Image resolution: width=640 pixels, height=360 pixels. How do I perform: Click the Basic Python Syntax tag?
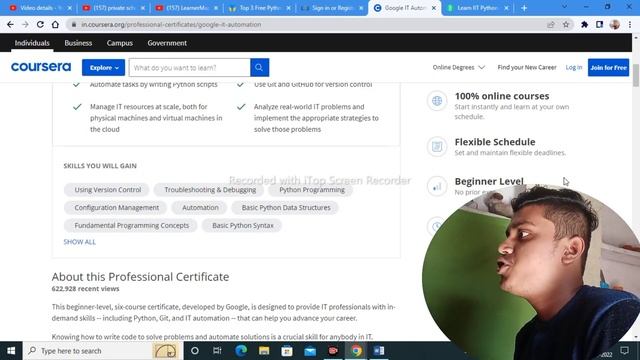pos(242,225)
